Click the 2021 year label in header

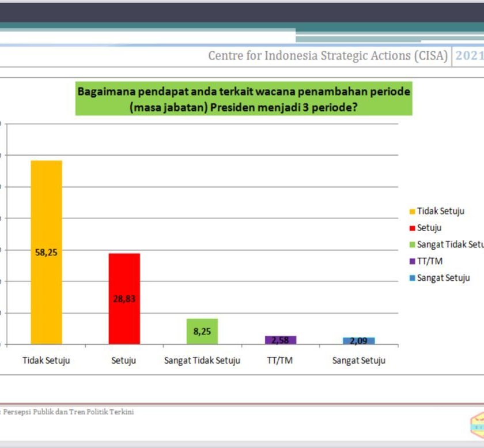click(x=469, y=56)
